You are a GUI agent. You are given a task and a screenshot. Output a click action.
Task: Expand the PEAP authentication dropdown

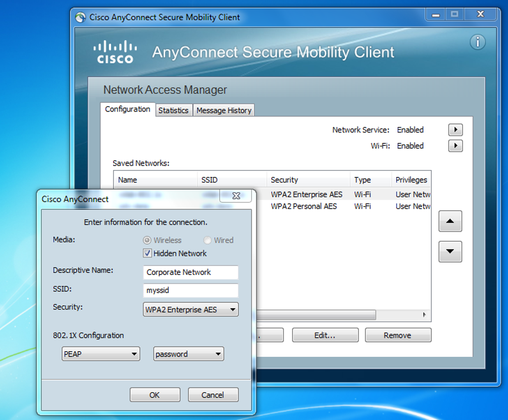click(x=101, y=354)
